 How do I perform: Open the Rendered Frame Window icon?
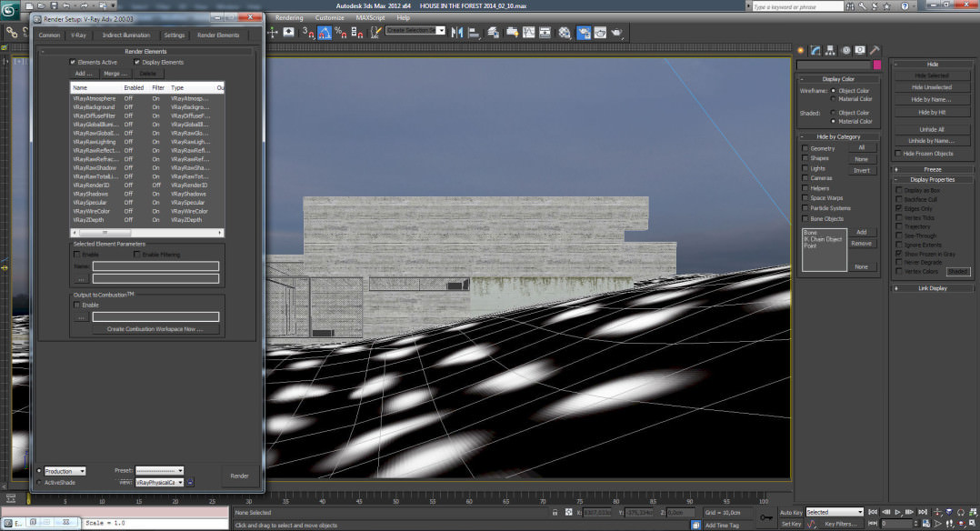[x=601, y=32]
